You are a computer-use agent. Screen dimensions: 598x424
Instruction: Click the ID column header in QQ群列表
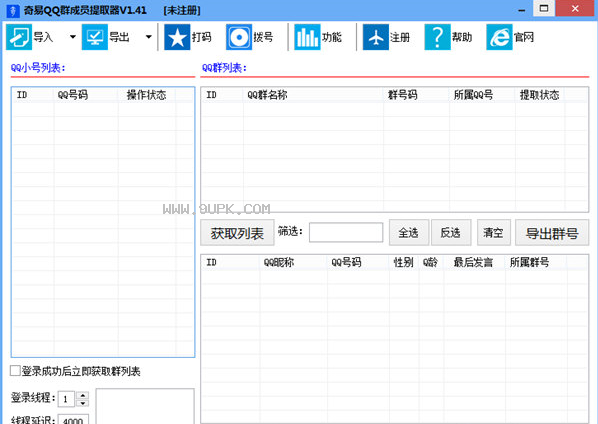[x=222, y=95]
